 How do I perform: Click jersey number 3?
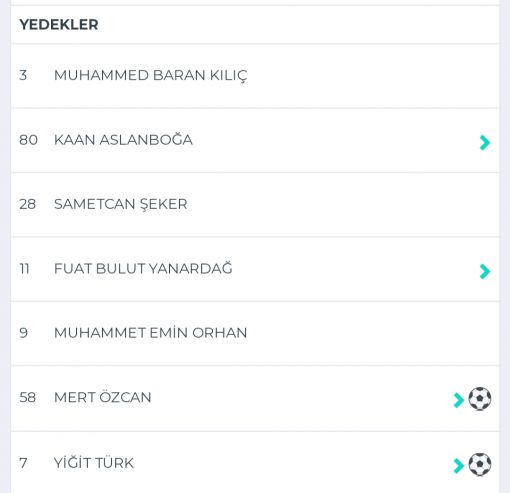[x=23, y=75]
